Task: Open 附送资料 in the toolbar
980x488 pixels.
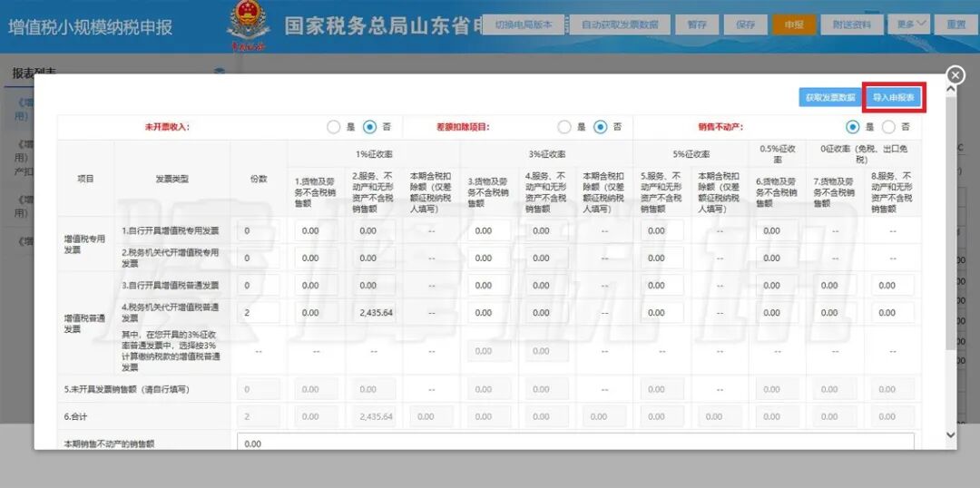Action: click(852, 24)
